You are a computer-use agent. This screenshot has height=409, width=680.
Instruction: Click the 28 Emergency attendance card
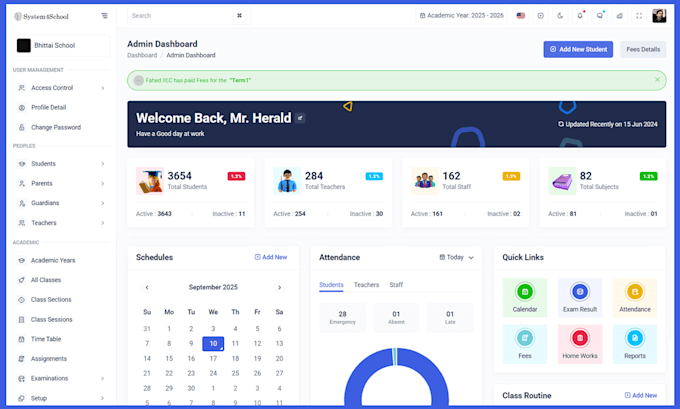[x=343, y=317]
